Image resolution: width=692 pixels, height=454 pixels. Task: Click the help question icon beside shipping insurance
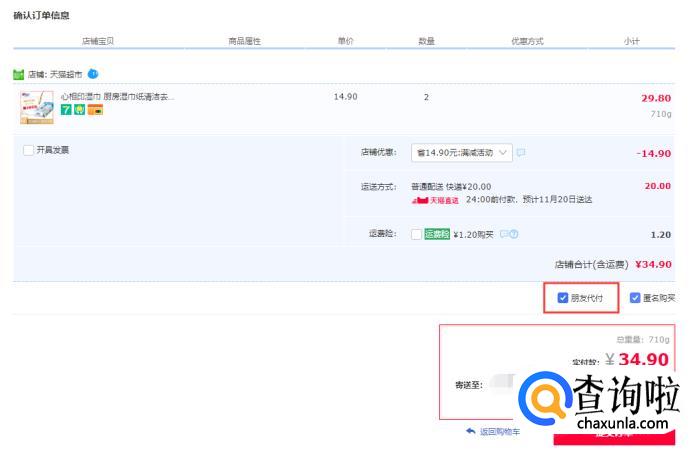tap(514, 234)
